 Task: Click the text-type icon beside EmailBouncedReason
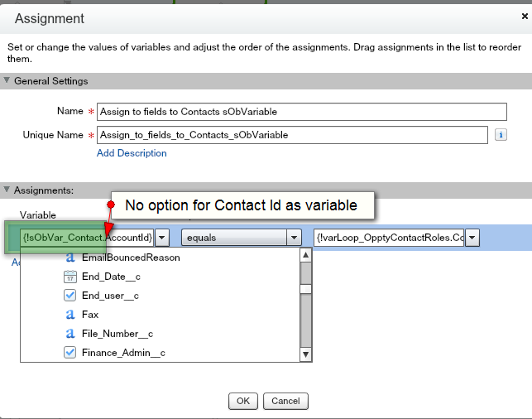70,258
